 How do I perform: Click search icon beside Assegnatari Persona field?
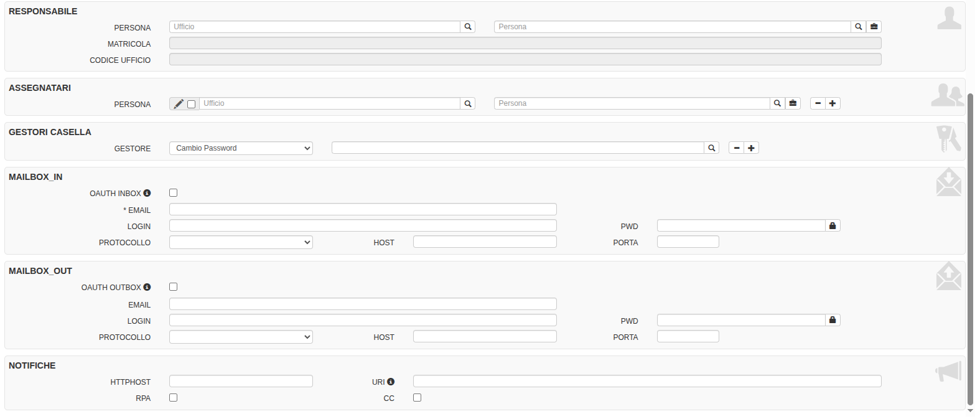point(777,103)
